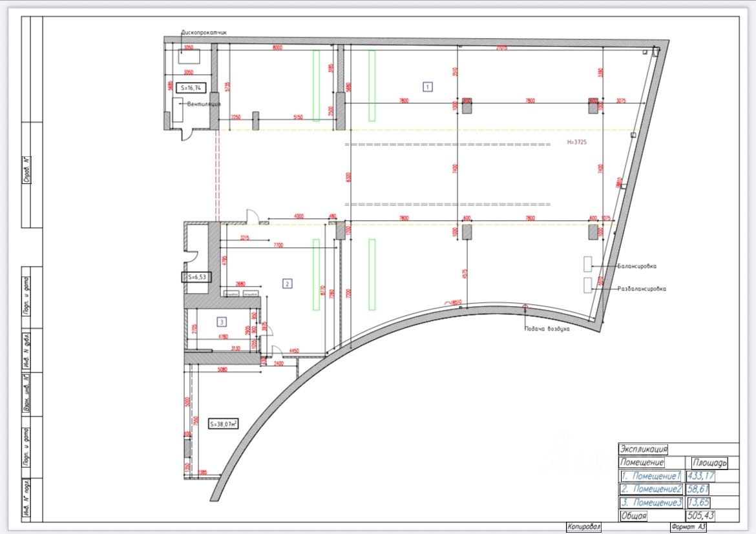Click the Формат А3 stamp text
756x534 pixels.
(x=688, y=527)
